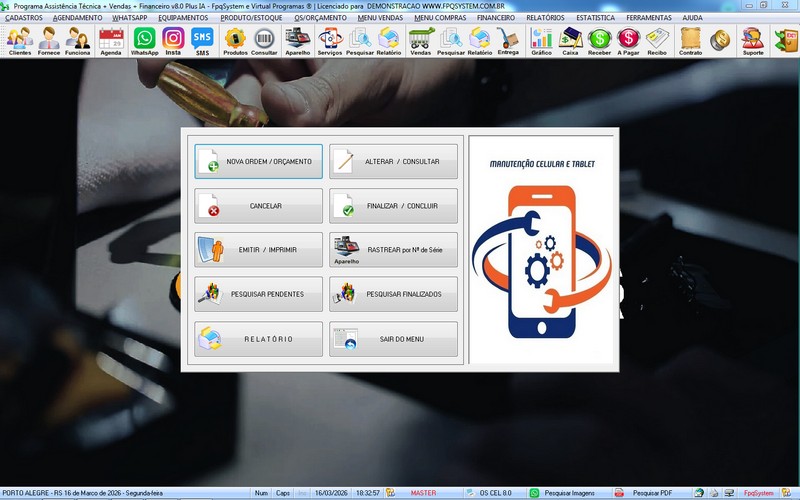
Task: Click Pesquisar icon next to Serviços
Action: click(x=360, y=41)
